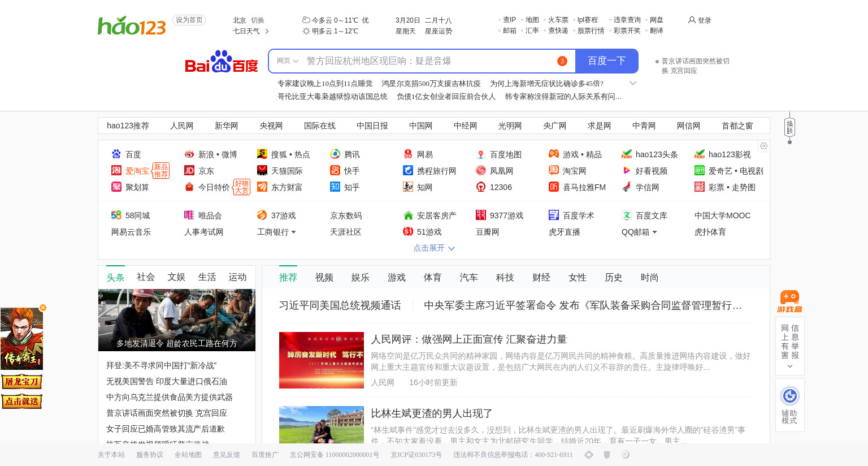Open Baidu via its paw logo
This screenshot has height=466, width=868.
pos(222,61)
